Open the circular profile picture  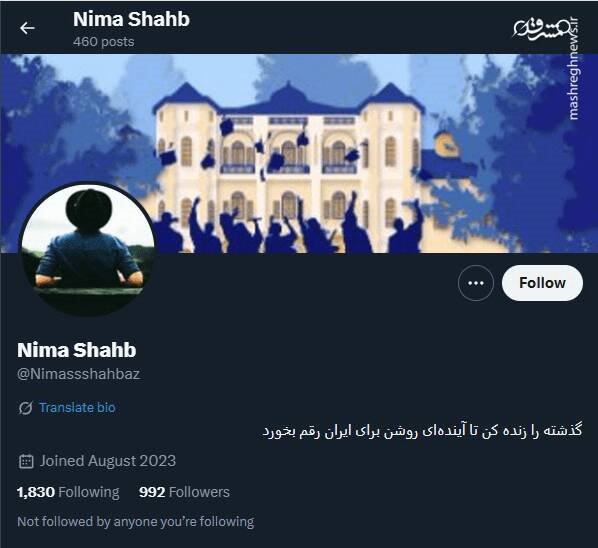click(x=88, y=250)
